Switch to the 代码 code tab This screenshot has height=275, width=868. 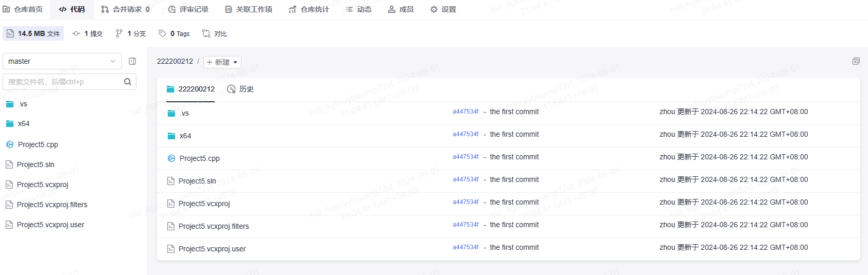click(x=72, y=9)
